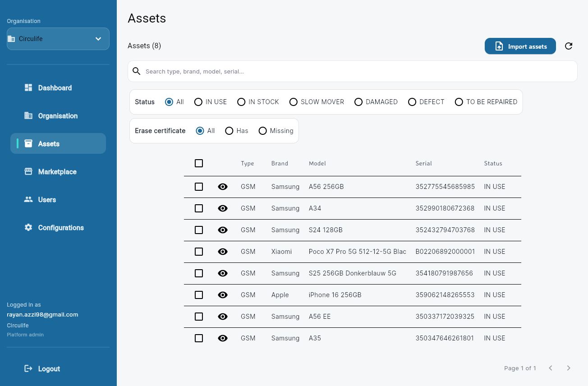This screenshot has height=386, width=588.
Task: Select the DAMAGED status filter
Action: point(358,102)
